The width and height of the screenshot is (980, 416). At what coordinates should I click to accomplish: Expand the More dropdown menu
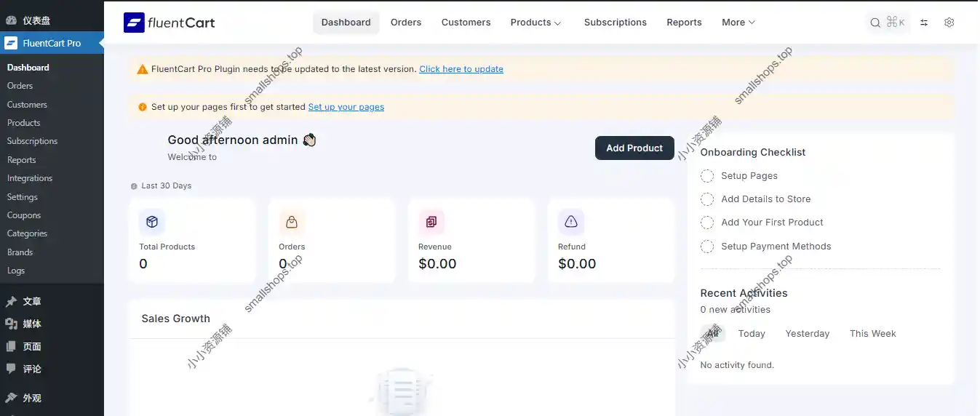click(738, 23)
